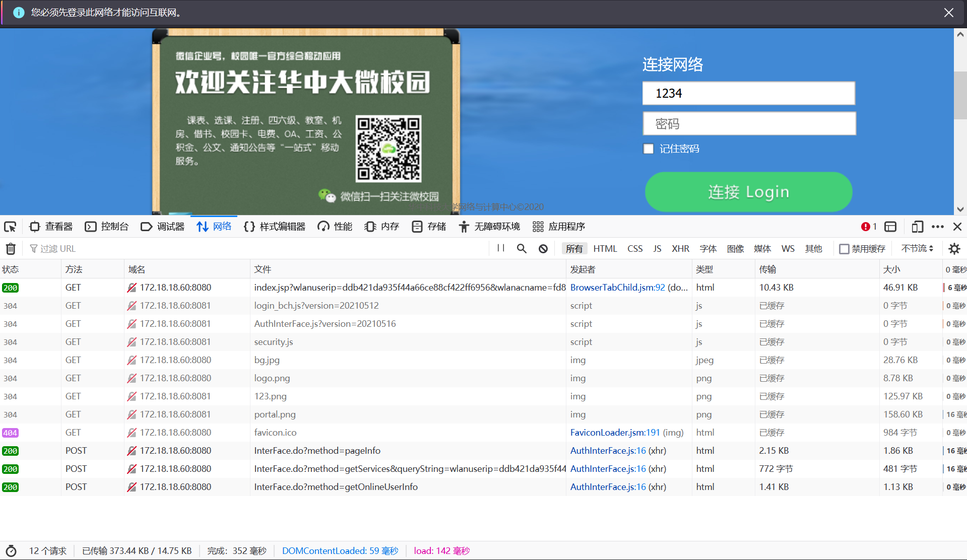Filter requests by WS
Viewport: 967px width, 560px height.
788,249
